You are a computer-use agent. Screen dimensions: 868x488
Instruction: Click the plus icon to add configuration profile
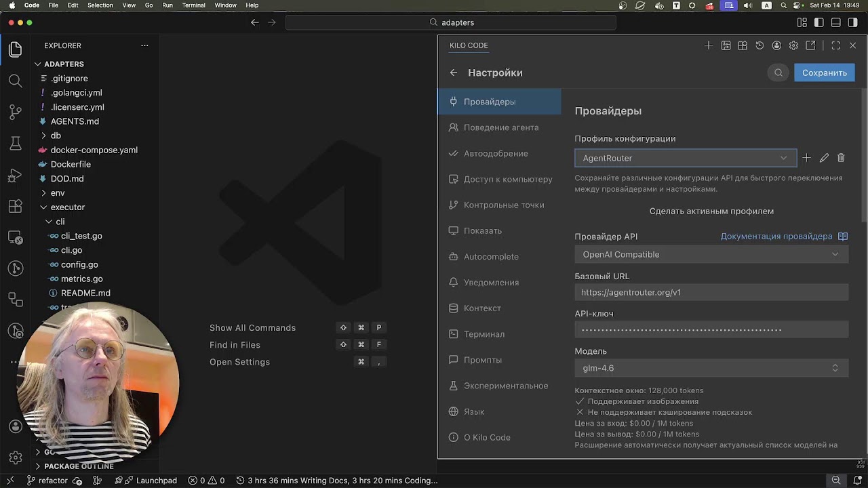[x=806, y=158]
